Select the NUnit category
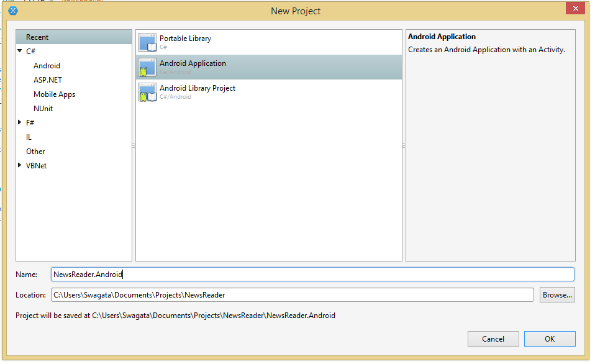This screenshot has height=364, width=595. (43, 109)
